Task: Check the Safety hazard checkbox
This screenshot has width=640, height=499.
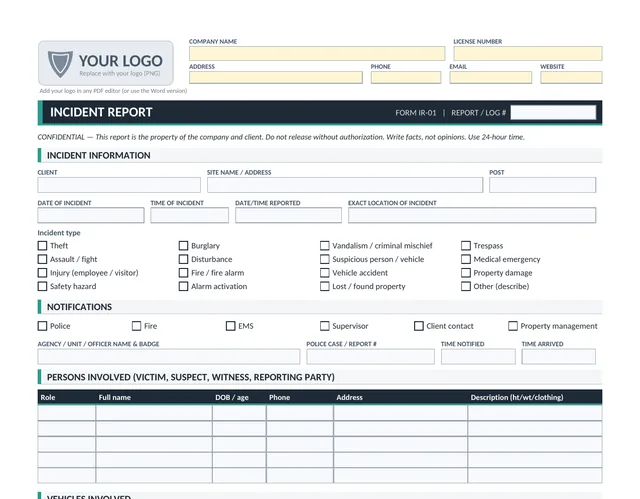Action: [x=42, y=286]
